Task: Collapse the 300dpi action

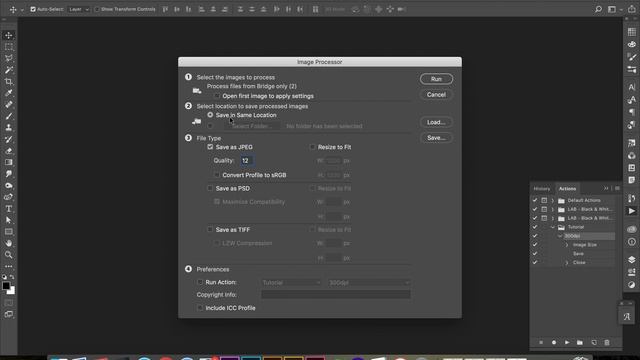Action: (x=560, y=236)
